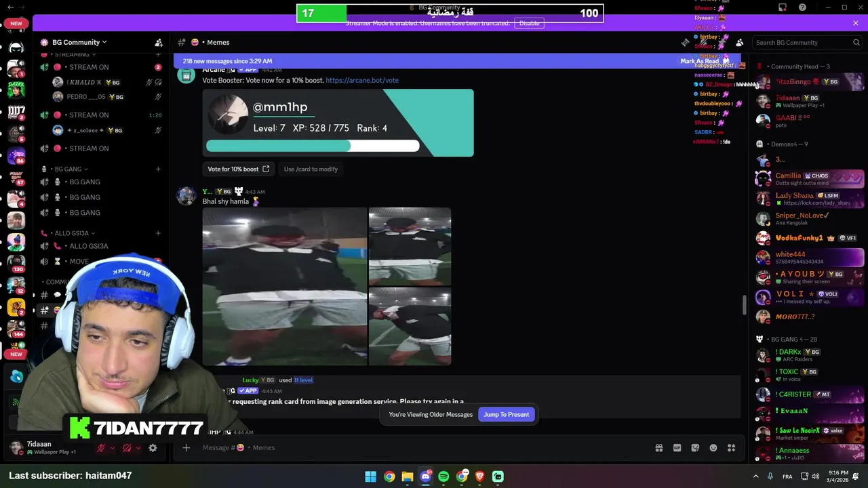Open the GIF picker
Image resolution: width=868 pixels, height=488 pixels.
click(x=677, y=447)
